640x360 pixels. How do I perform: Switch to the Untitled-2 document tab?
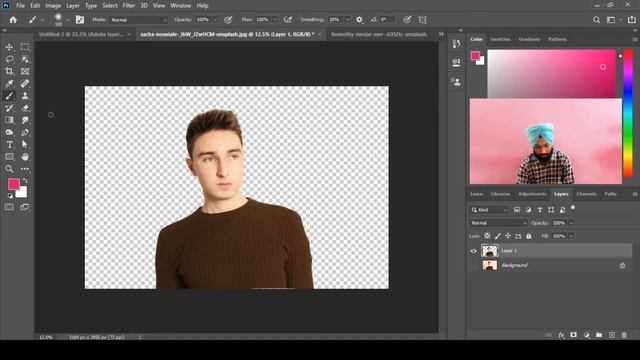pyautogui.click(x=81, y=34)
